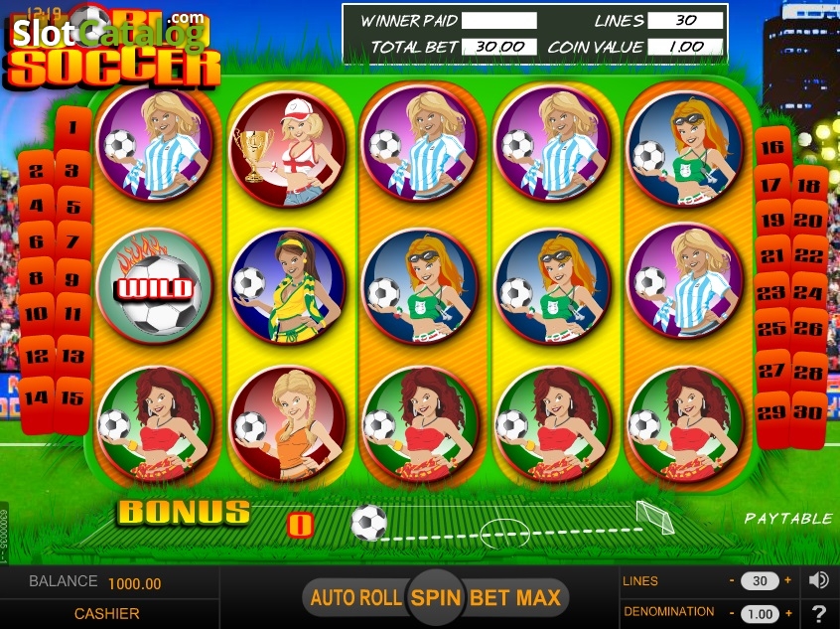
Task: Hit the SPIN button
Action: pos(436,597)
